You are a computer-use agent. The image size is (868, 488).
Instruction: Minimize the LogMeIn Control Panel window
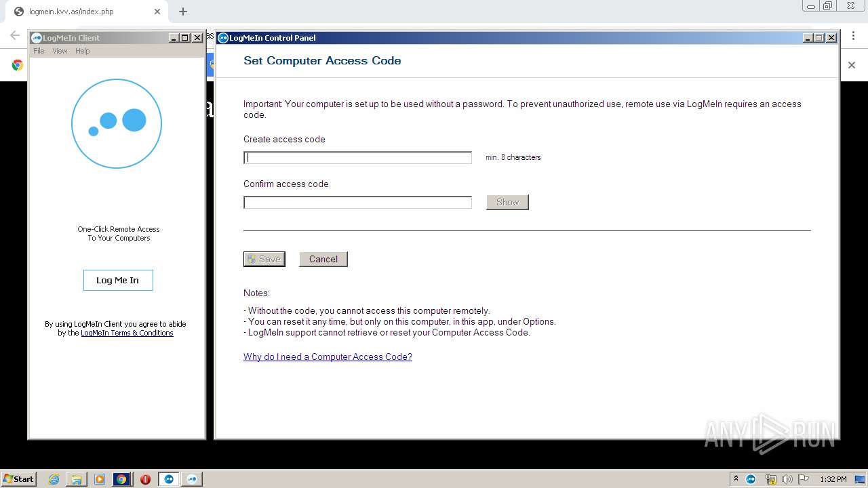tap(808, 38)
